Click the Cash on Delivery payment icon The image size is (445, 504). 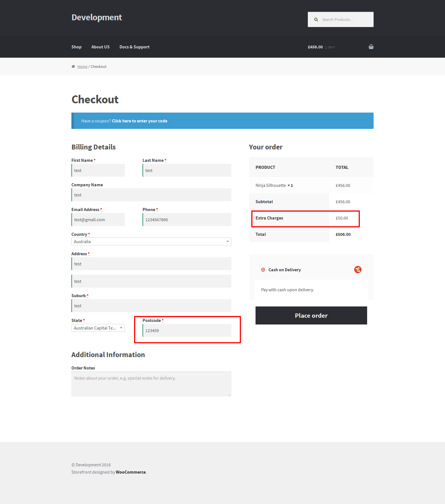pyautogui.click(x=358, y=270)
